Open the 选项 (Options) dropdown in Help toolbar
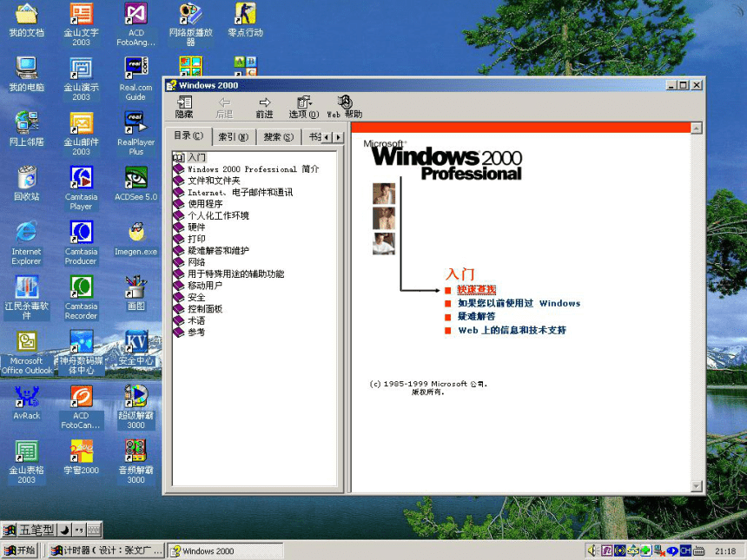 click(304, 107)
